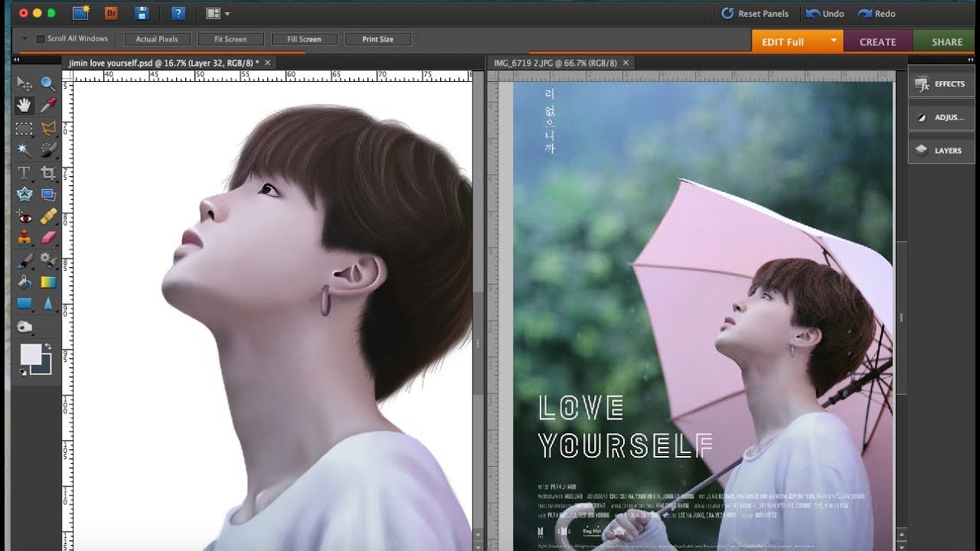
Task: Select the Quick Selection brush tool
Action: (x=48, y=150)
